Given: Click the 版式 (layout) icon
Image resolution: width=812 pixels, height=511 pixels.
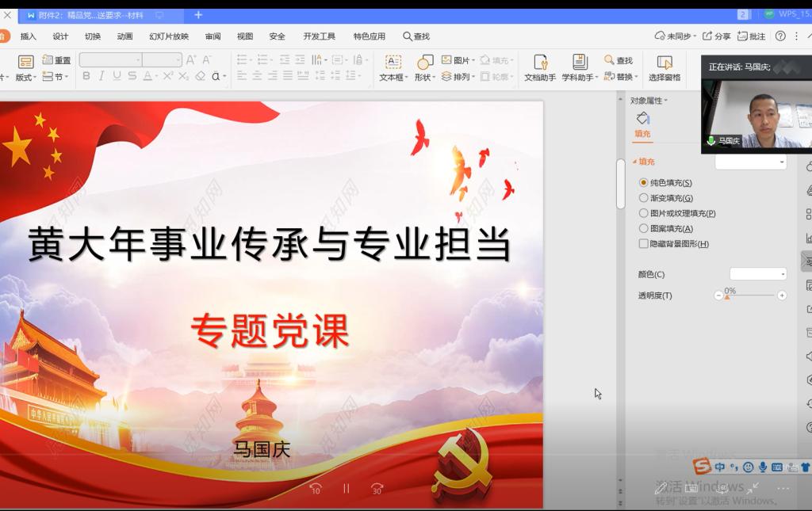Looking at the screenshot, I should (x=25, y=63).
